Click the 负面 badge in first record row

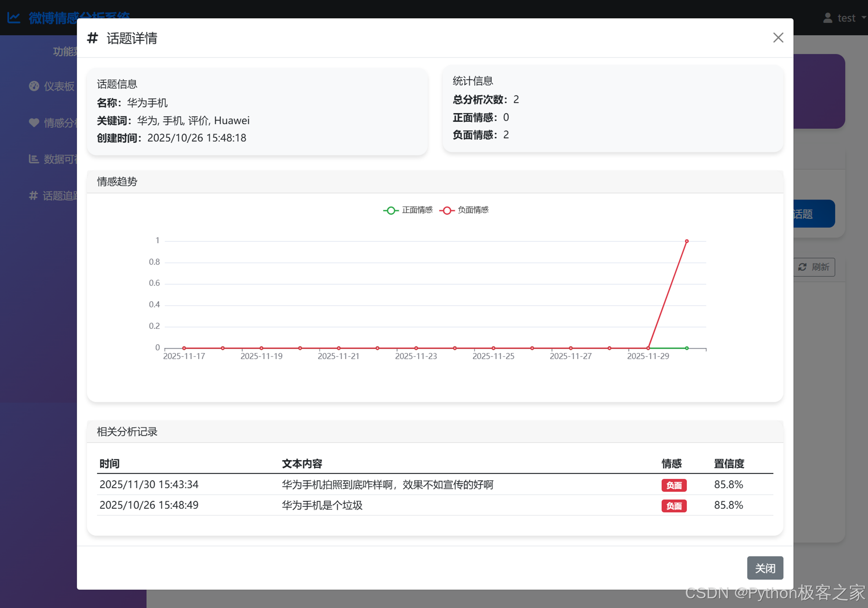pos(673,485)
